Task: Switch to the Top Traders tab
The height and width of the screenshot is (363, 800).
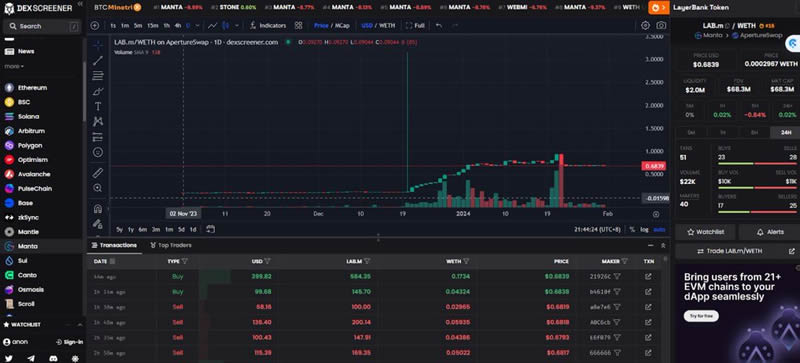Action: coord(171,245)
